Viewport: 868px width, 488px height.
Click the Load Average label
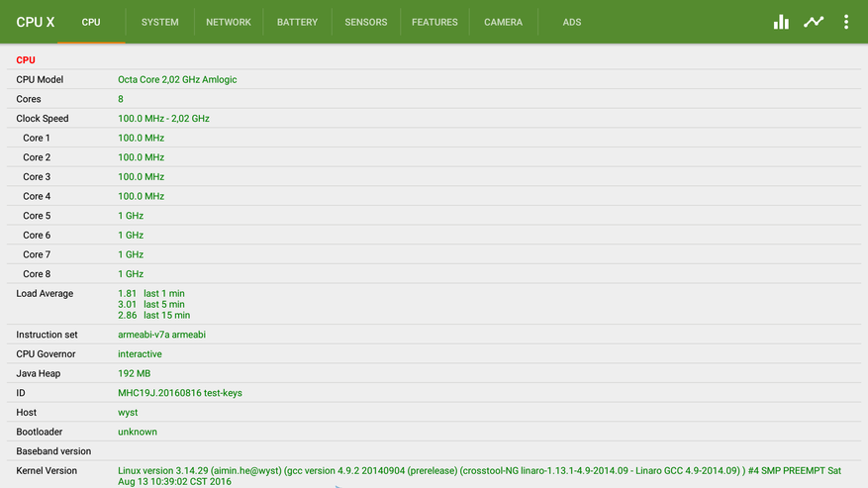coord(45,293)
